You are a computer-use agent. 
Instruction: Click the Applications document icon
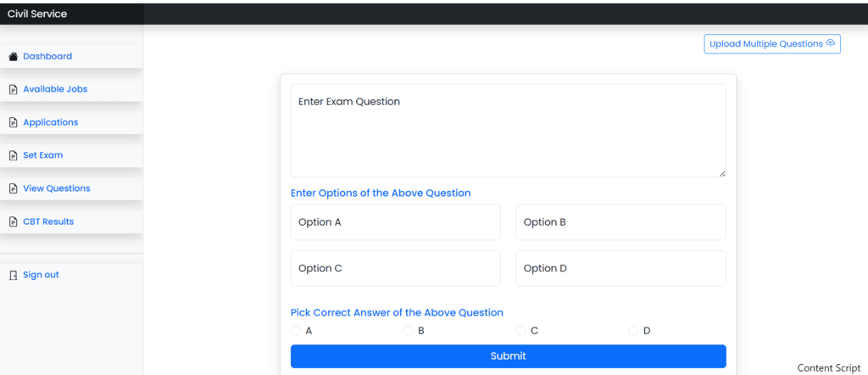pyautogui.click(x=13, y=123)
